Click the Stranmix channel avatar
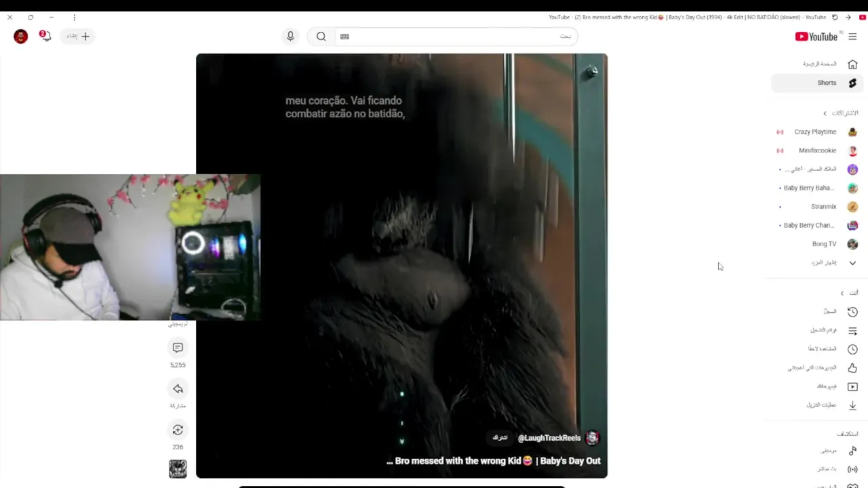868x488 pixels. [852, 207]
